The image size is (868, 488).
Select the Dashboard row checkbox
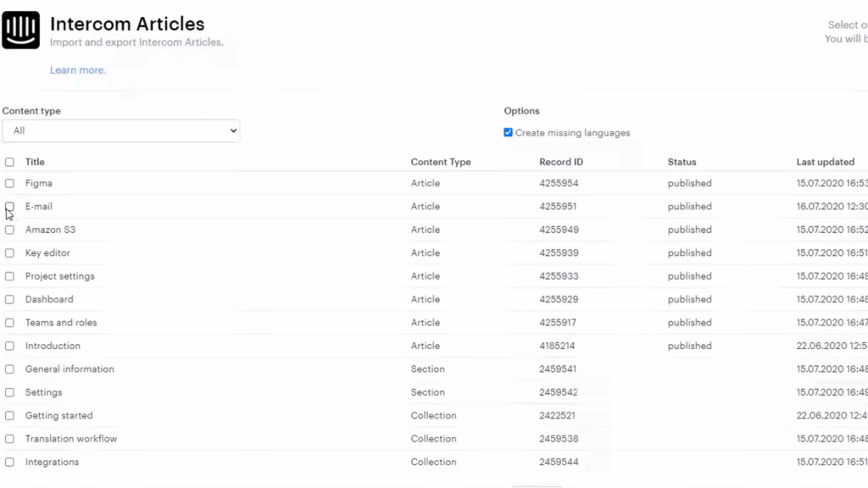coord(9,299)
